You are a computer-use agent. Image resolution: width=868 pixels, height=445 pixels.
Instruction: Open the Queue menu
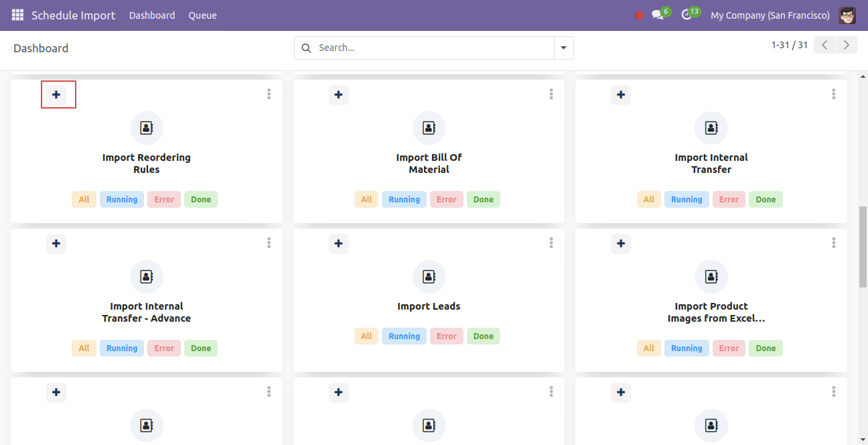click(x=202, y=15)
